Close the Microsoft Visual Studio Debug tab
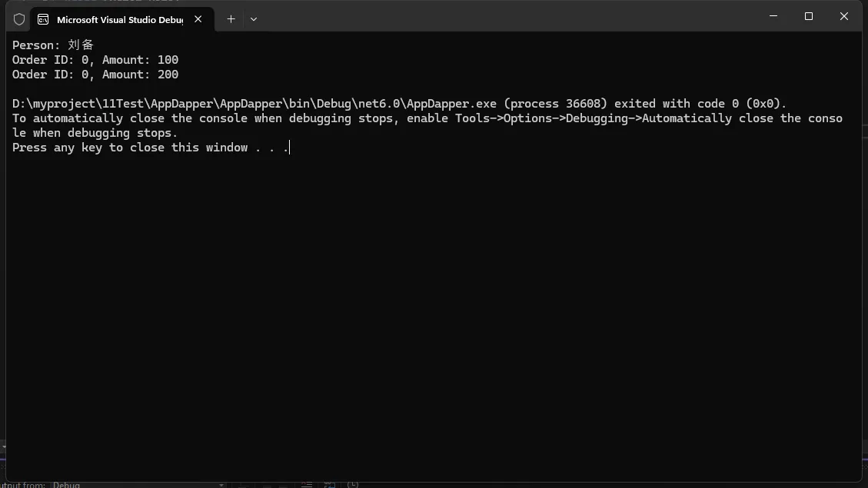Viewport: 868px width, 488px height. pos(198,19)
